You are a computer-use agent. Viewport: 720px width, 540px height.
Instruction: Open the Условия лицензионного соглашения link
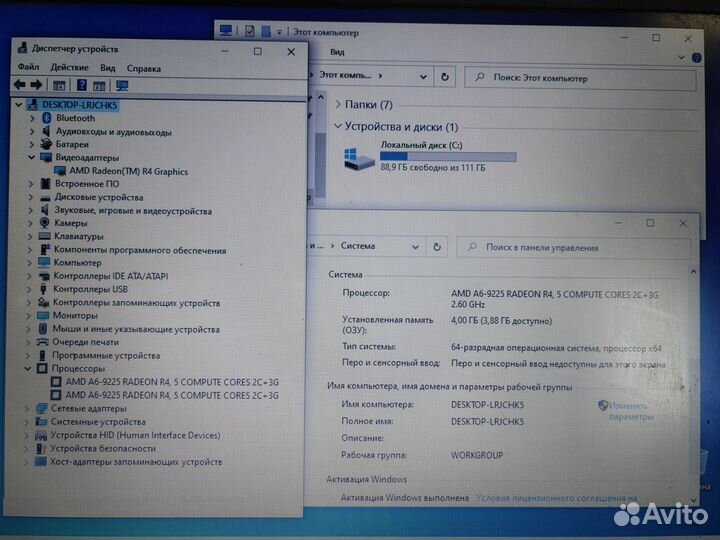[x=556, y=498]
